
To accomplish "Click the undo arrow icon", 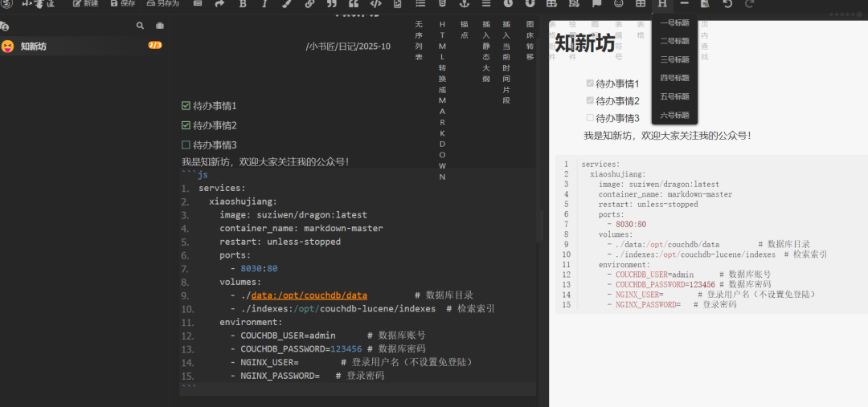I will pyautogui.click(x=728, y=4).
